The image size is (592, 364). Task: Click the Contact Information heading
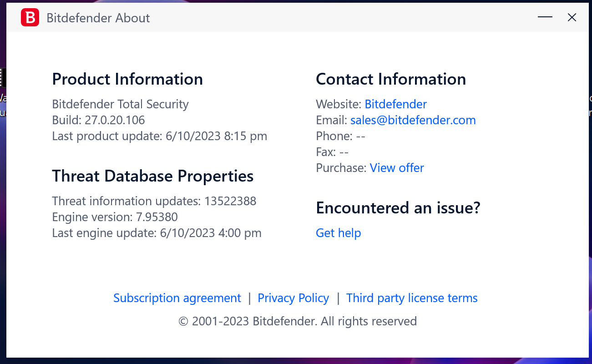(x=390, y=79)
